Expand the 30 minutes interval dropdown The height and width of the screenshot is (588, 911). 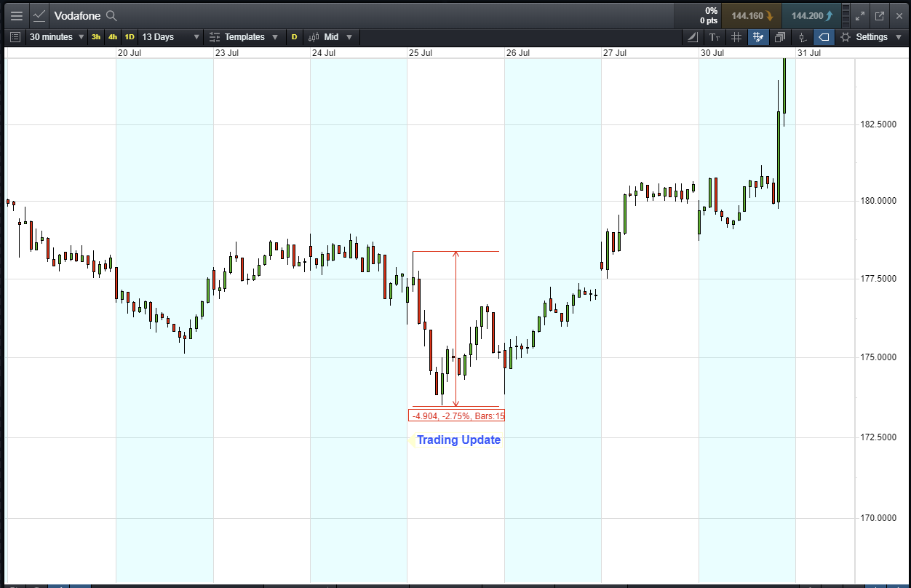57,37
